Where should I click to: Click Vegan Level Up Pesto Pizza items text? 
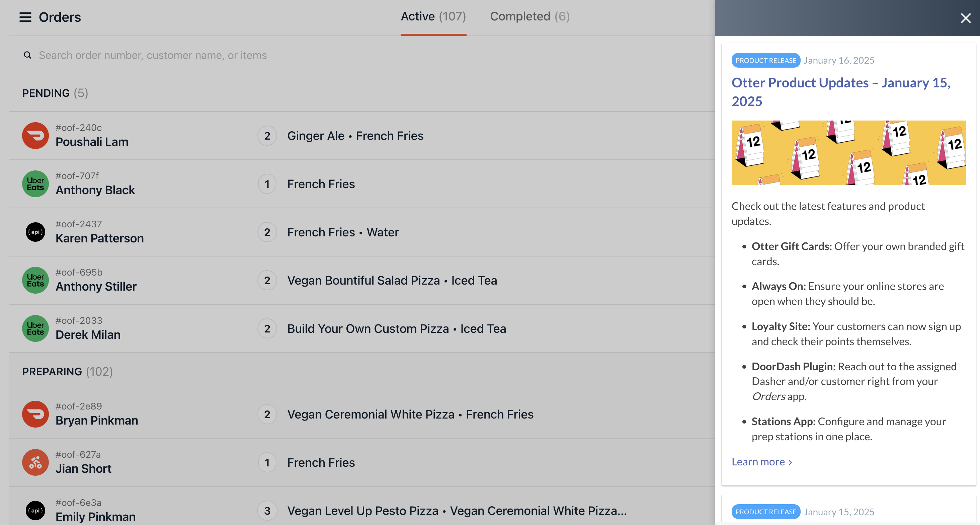point(457,511)
